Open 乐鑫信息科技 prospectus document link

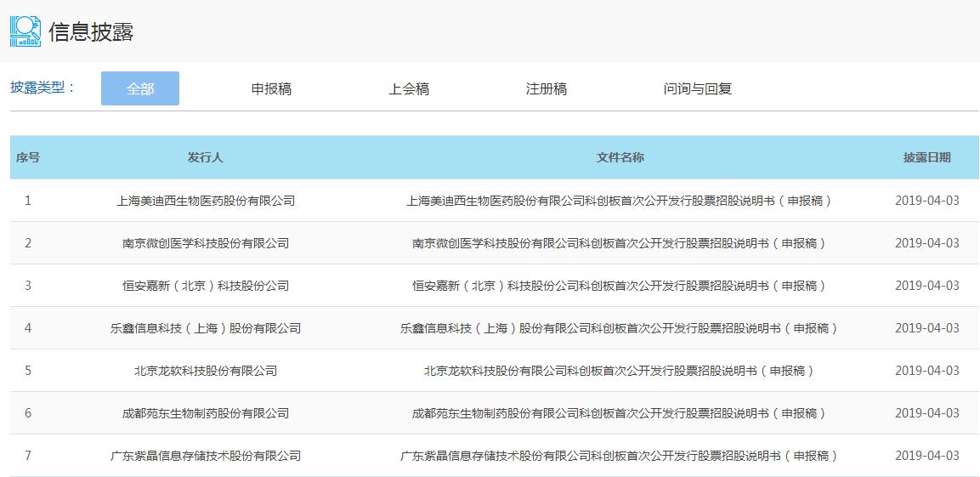point(619,328)
